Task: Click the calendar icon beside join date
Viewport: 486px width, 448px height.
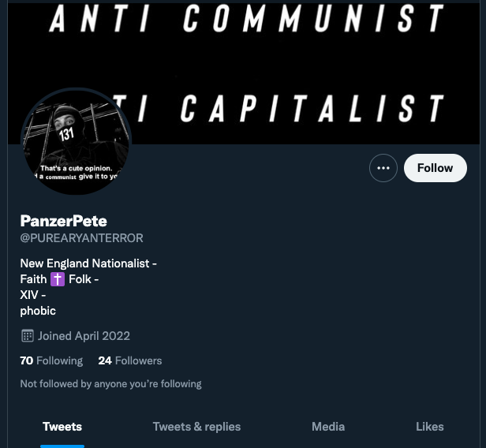Action: (x=28, y=336)
